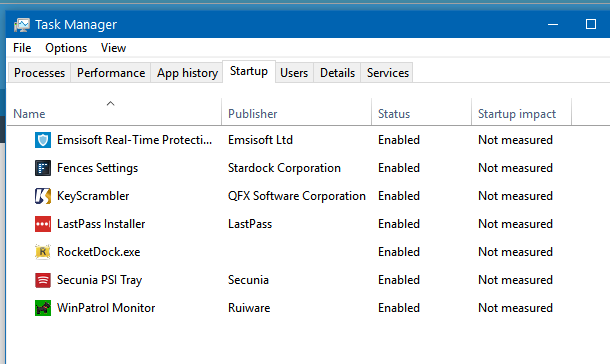The width and height of the screenshot is (610, 364).
Task: Switch to the Services tab
Action: point(388,73)
